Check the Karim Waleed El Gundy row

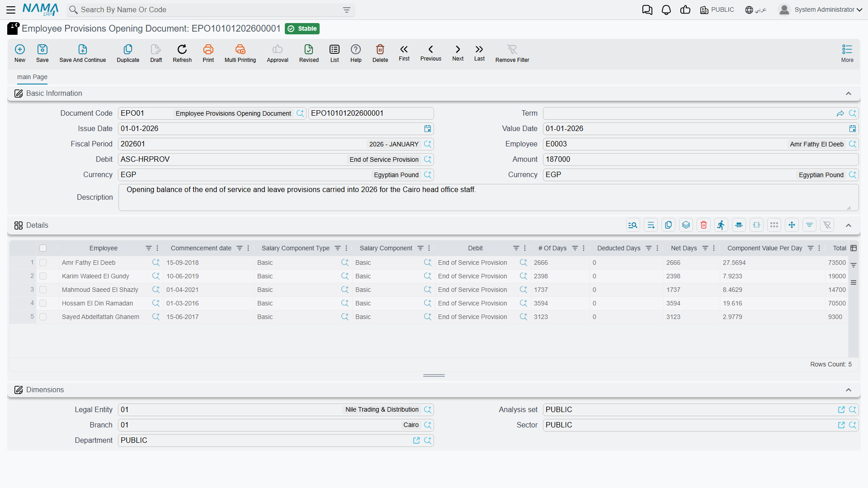(x=43, y=276)
